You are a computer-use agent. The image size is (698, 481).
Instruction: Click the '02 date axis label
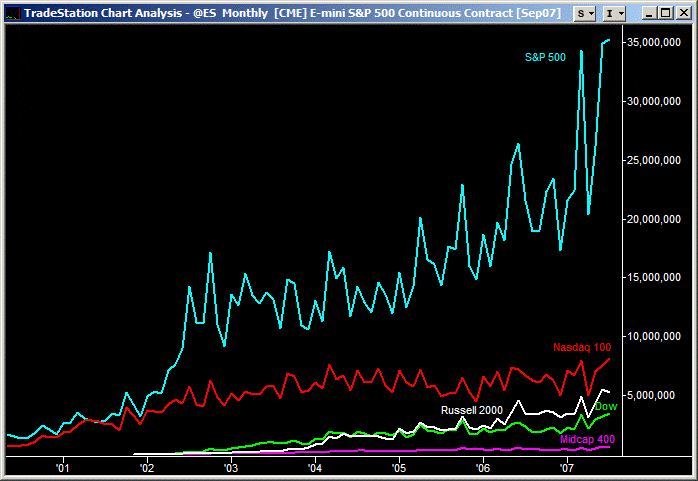146,468
